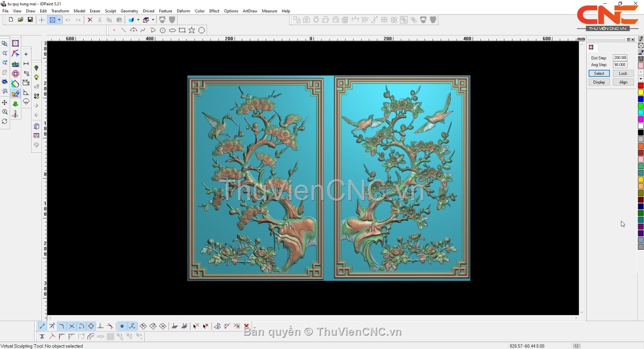This screenshot has width=644, height=349.
Task: Click the scissors cut icon
Action: point(100,20)
